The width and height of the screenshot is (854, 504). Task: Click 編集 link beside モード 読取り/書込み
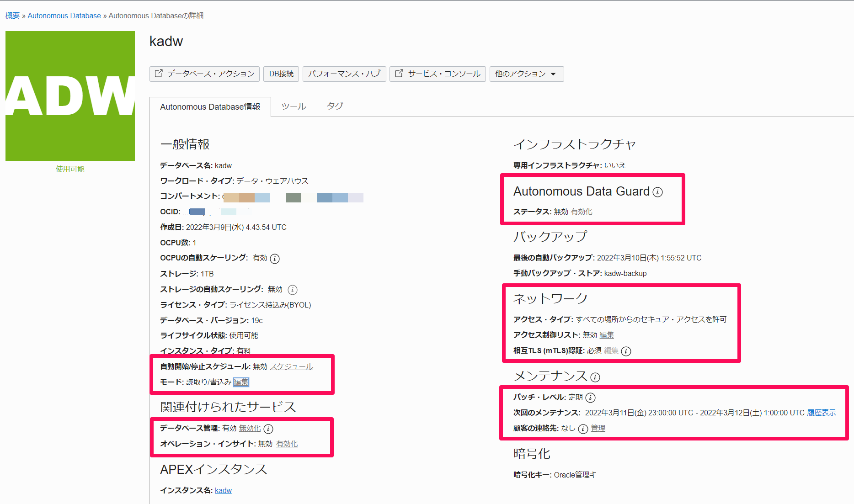[241, 382]
